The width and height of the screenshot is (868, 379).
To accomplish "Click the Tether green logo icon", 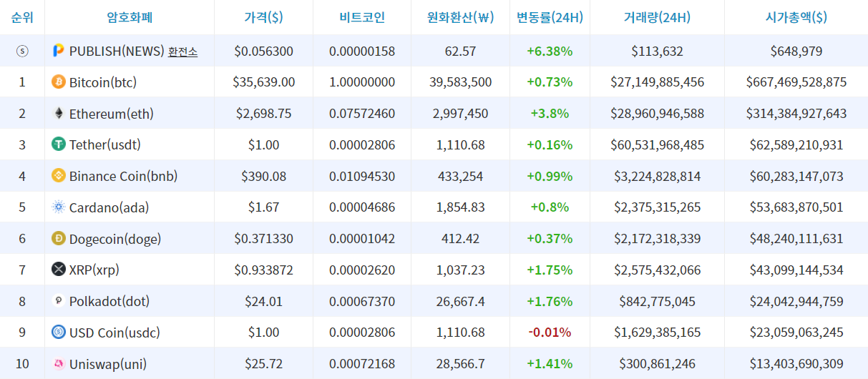I will click(x=59, y=144).
